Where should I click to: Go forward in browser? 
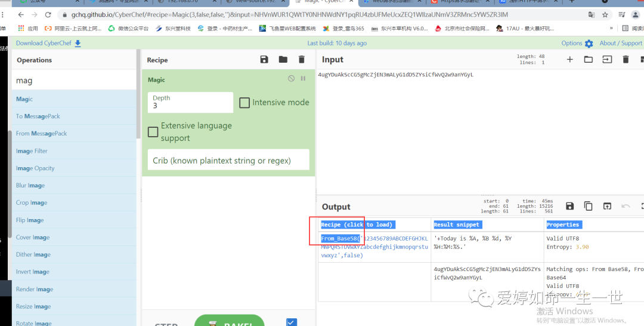coord(35,15)
